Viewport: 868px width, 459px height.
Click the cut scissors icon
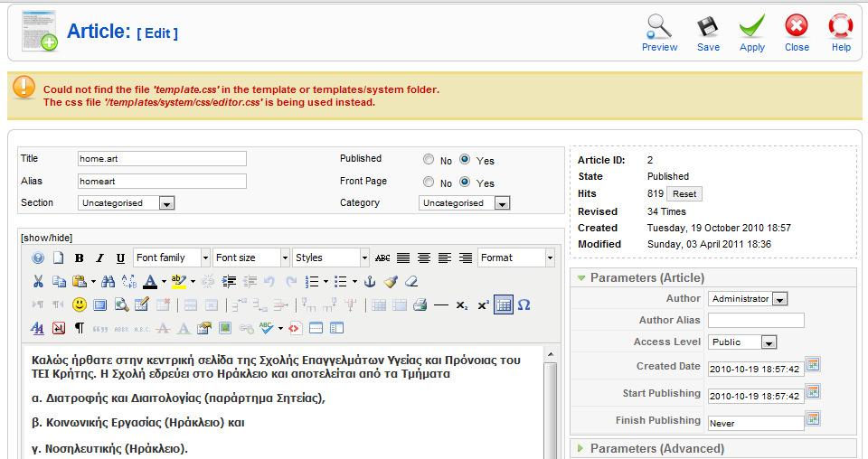coord(38,282)
